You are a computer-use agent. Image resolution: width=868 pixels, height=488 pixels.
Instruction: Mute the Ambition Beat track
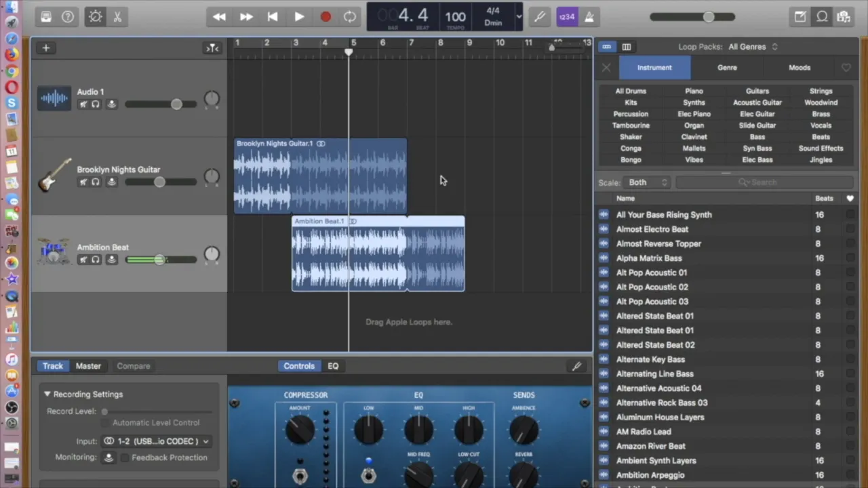[83, 260]
